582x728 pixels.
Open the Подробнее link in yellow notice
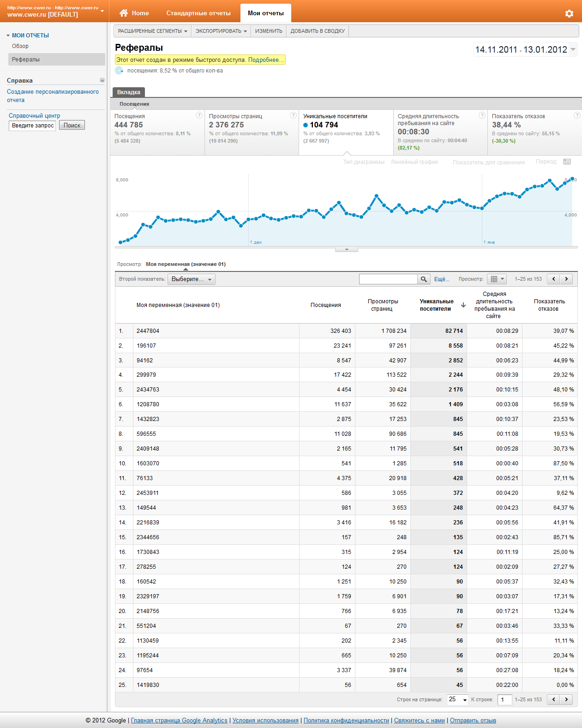pyautogui.click(x=265, y=60)
